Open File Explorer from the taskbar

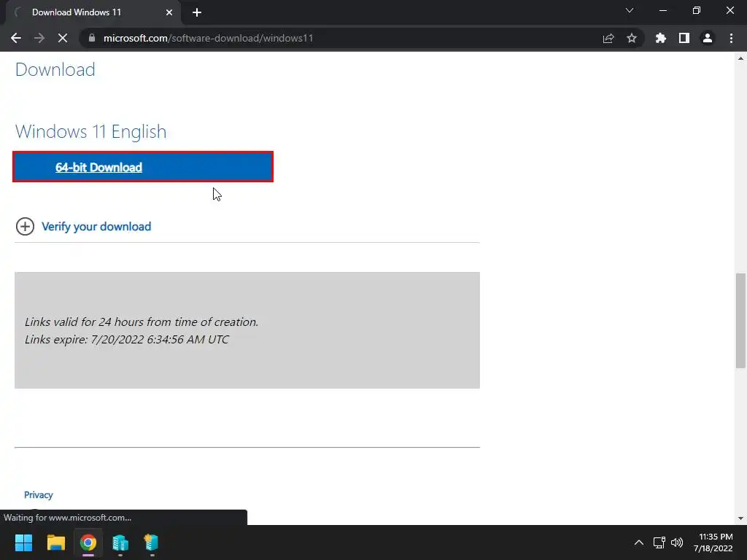click(55, 542)
